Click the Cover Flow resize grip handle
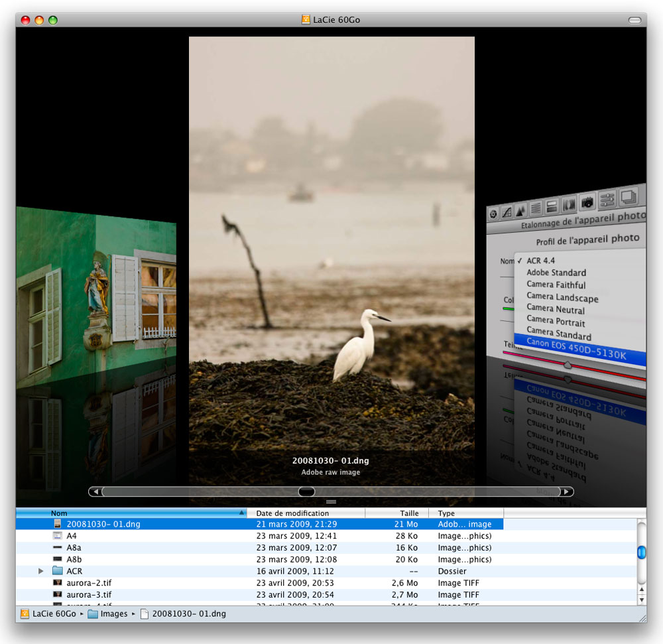The height and width of the screenshot is (644, 663). pyautogui.click(x=331, y=502)
